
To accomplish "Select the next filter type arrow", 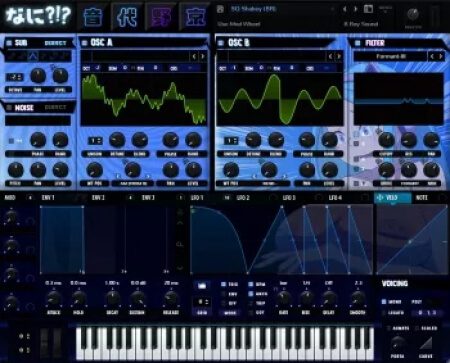I will 441,56.
